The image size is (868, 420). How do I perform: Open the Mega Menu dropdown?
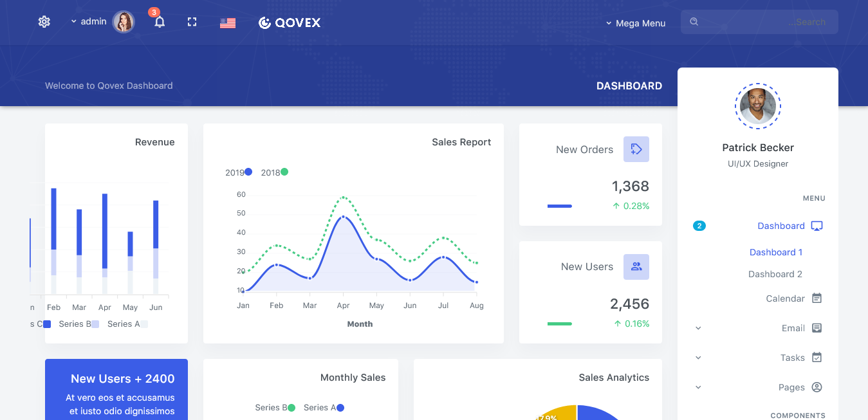pos(636,23)
